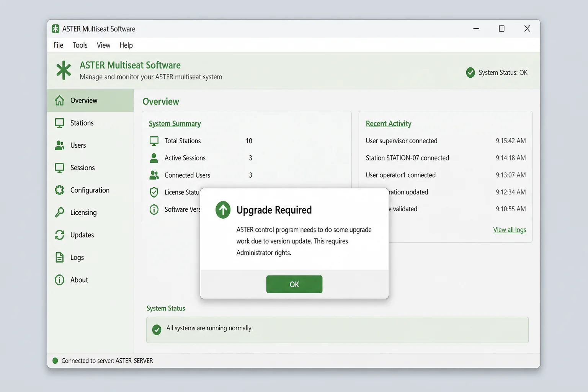Open the View all logs link
This screenshot has height=392, width=588.
pos(510,230)
